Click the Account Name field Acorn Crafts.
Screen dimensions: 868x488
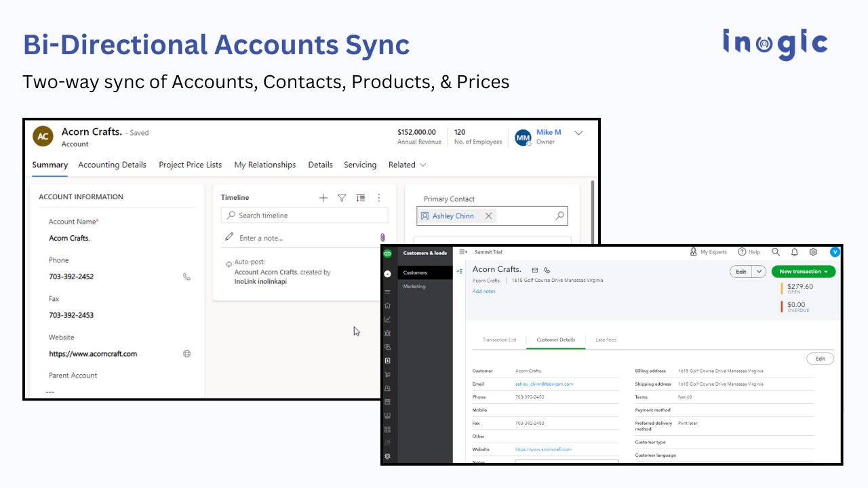pos(69,239)
